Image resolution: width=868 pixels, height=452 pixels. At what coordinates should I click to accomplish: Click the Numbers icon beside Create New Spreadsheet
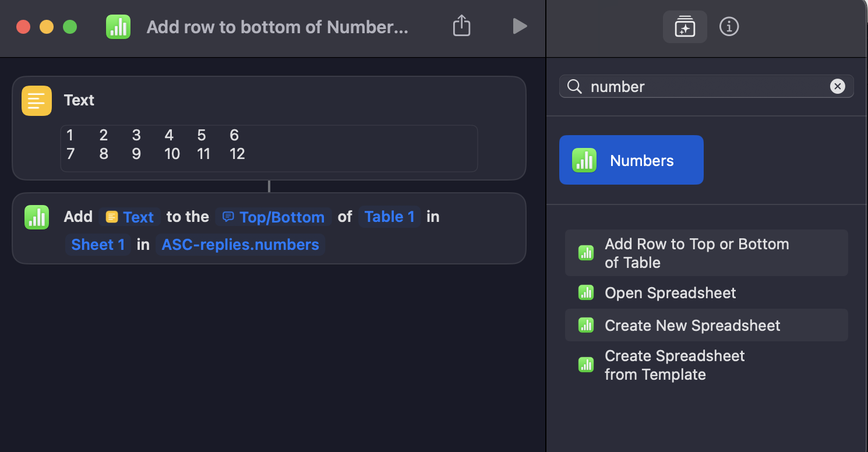[585, 326]
